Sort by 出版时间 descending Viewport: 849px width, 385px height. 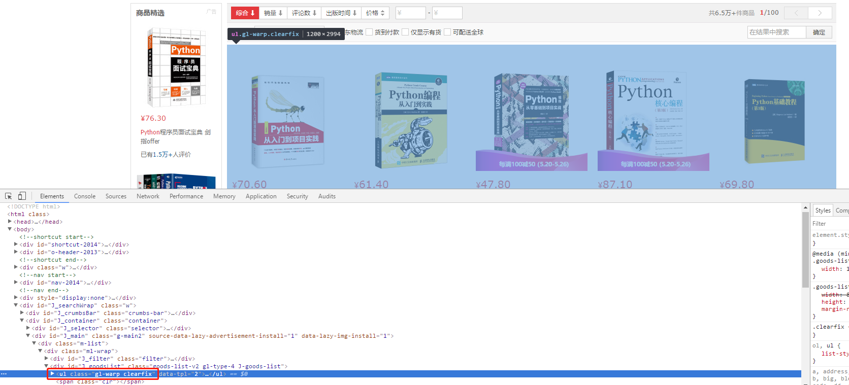[341, 13]
